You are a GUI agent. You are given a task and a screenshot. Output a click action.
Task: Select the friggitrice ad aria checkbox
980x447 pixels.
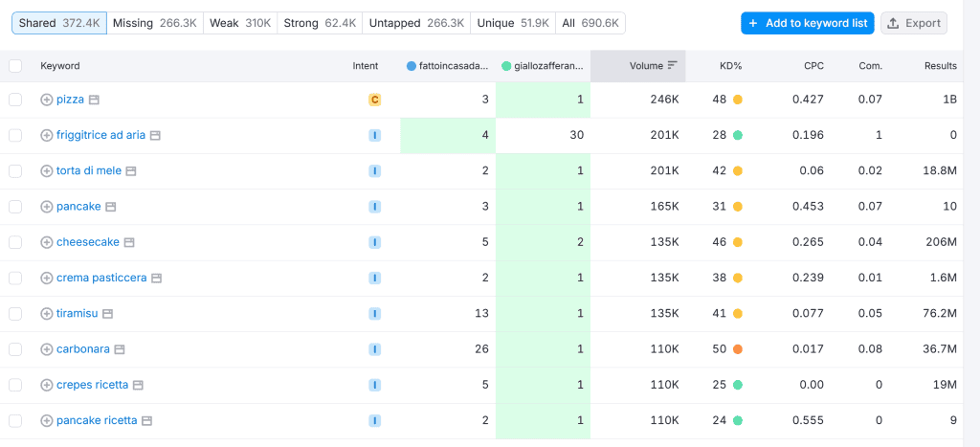15,135
